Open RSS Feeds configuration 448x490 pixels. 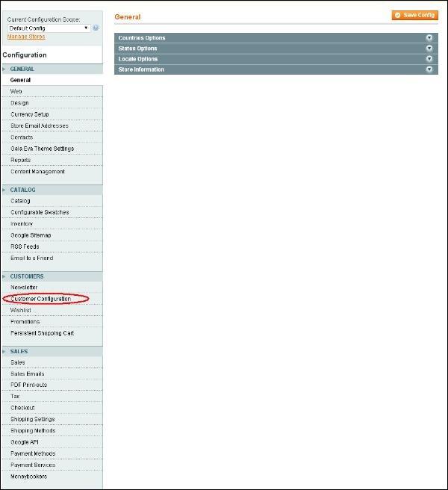25,246
